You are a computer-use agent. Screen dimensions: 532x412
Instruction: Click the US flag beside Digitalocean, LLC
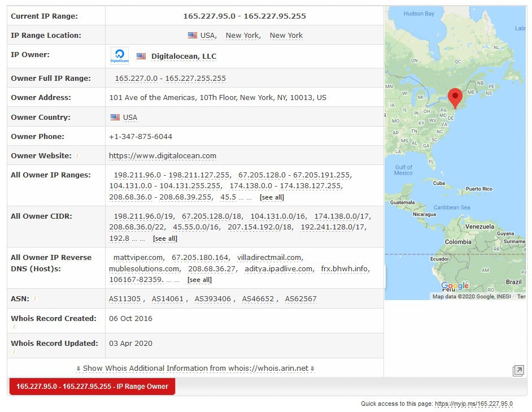(141, 57)
